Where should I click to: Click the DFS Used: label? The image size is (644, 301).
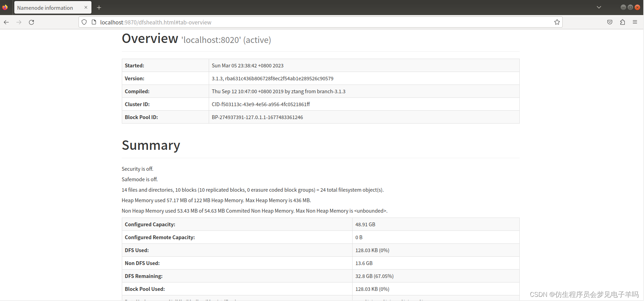[x=137, y=250]
